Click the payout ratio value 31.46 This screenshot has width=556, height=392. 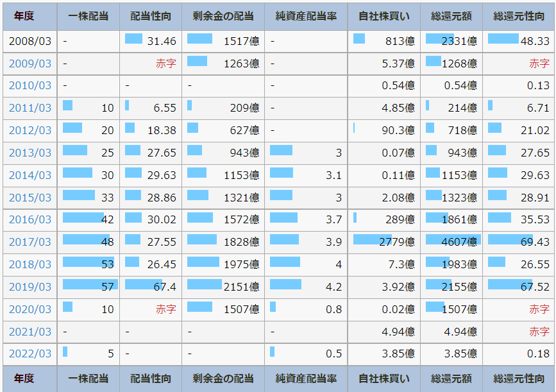point(162,41)
